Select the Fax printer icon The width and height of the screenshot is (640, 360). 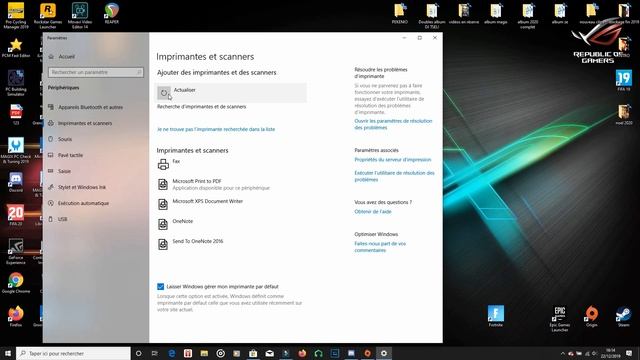coord(163,164)
